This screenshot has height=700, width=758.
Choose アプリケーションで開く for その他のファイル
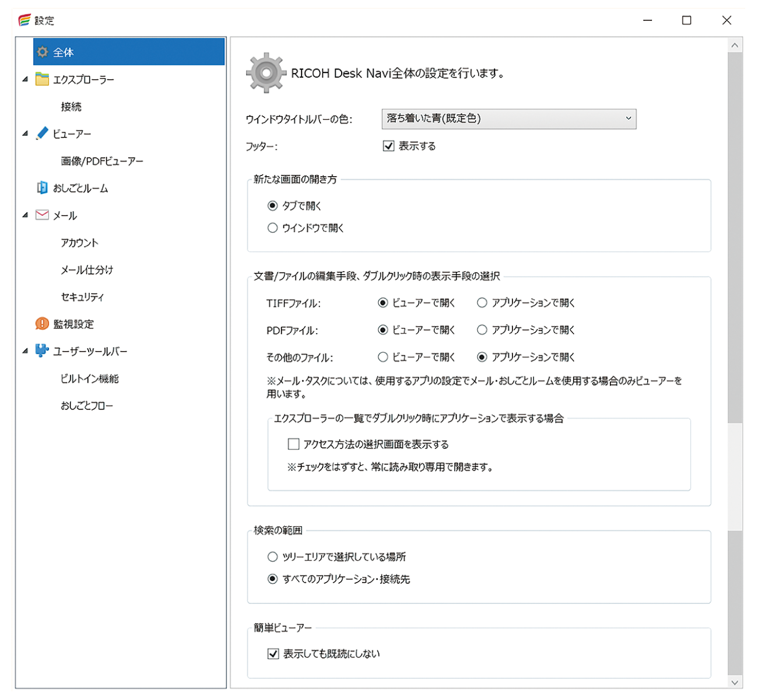click(x=482, y=357)
